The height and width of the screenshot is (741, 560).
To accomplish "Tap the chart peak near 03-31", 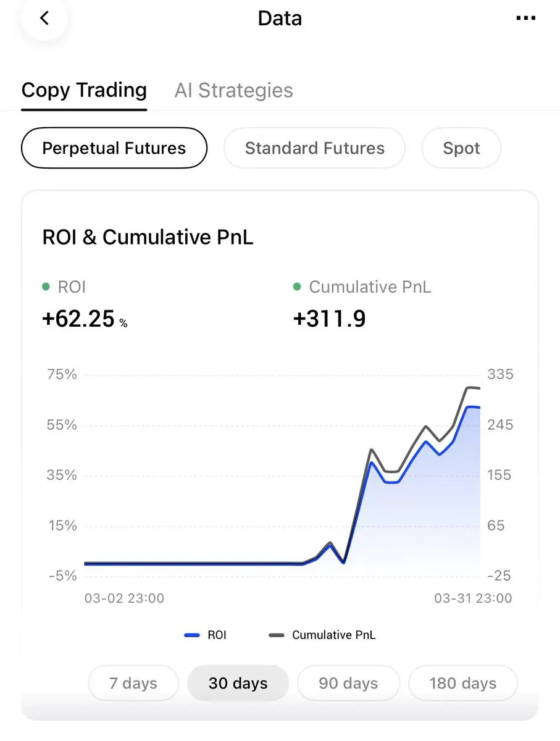I will coord(470,388).
